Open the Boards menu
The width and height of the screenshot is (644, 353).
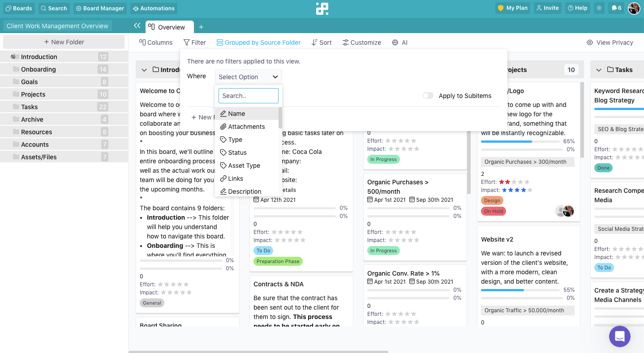(x=19, y=8)
